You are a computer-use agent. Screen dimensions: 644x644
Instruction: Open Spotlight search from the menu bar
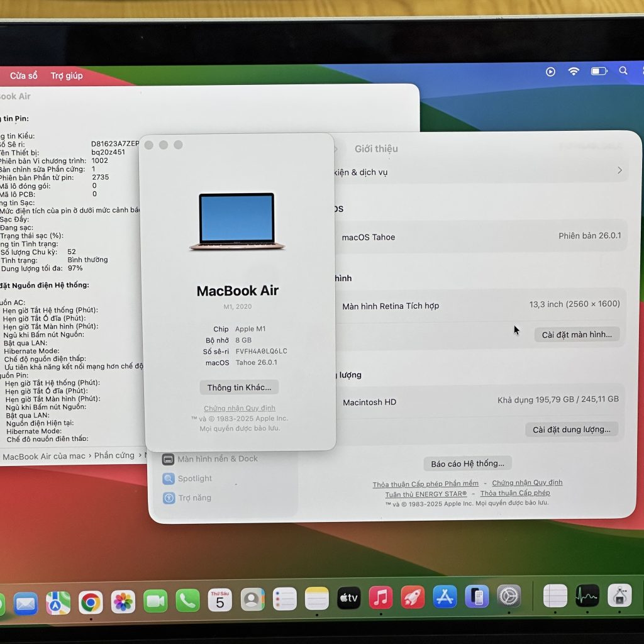623,71
